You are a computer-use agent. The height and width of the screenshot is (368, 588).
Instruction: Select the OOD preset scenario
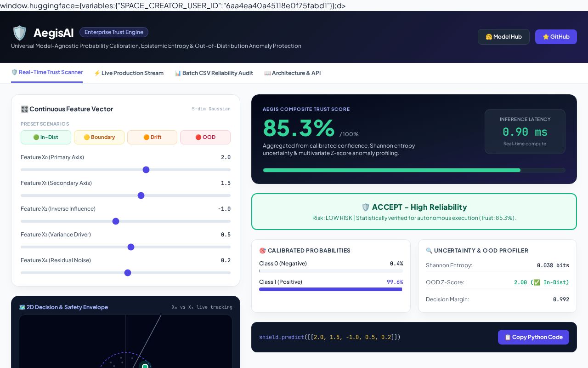[205, 137]
